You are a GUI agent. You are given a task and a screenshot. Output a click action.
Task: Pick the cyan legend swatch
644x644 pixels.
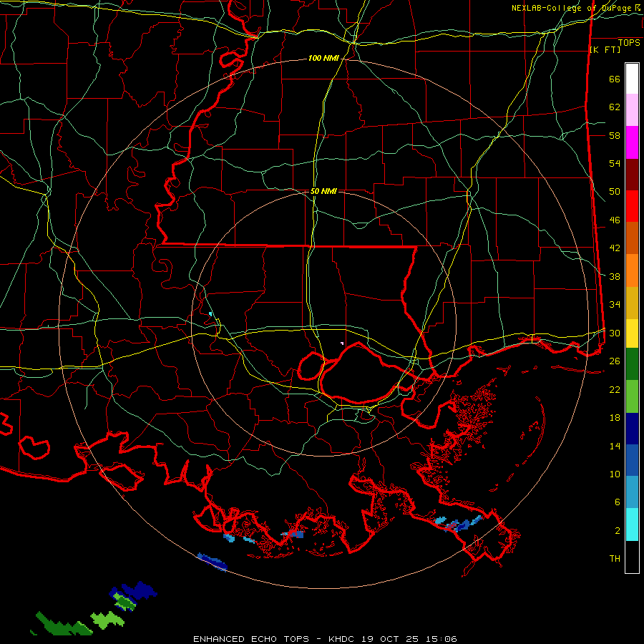pos(632,525)
